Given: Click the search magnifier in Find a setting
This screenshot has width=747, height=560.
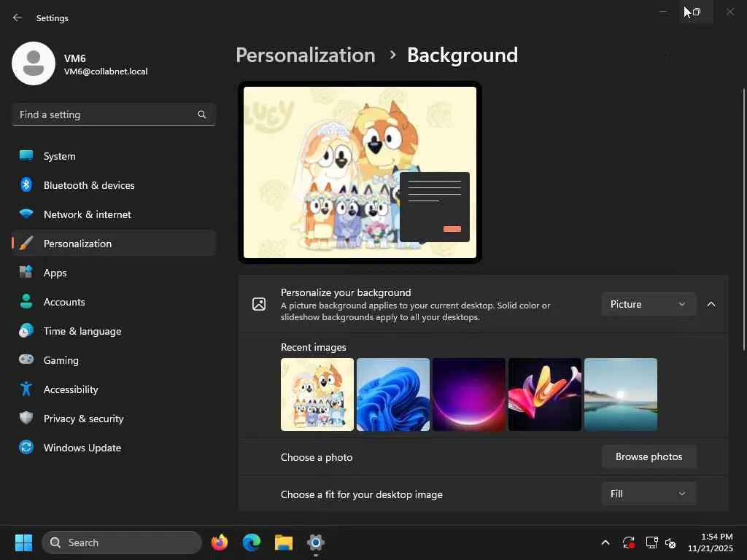Looking at the screenshot, I should point(202,114).
